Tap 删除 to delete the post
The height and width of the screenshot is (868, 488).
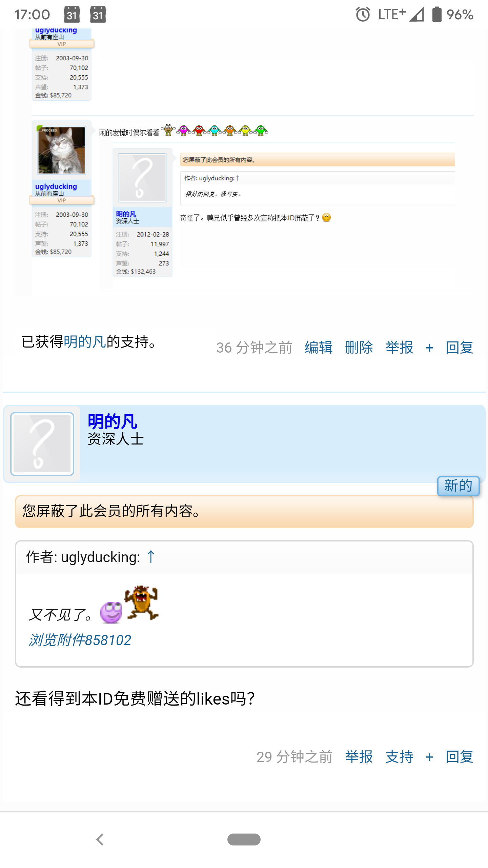point(359,348)
